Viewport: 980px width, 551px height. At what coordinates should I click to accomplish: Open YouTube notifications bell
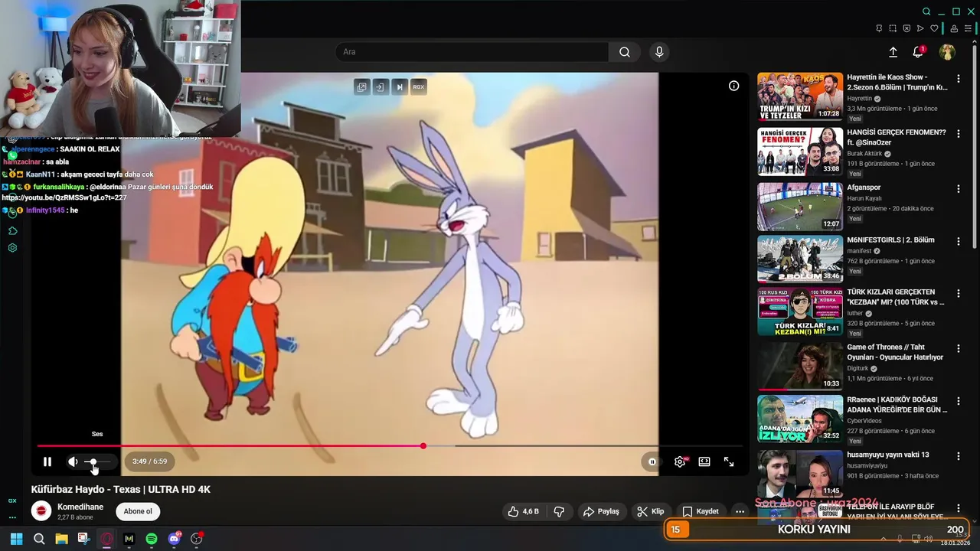pyautogui.click(x=918, y=52)
